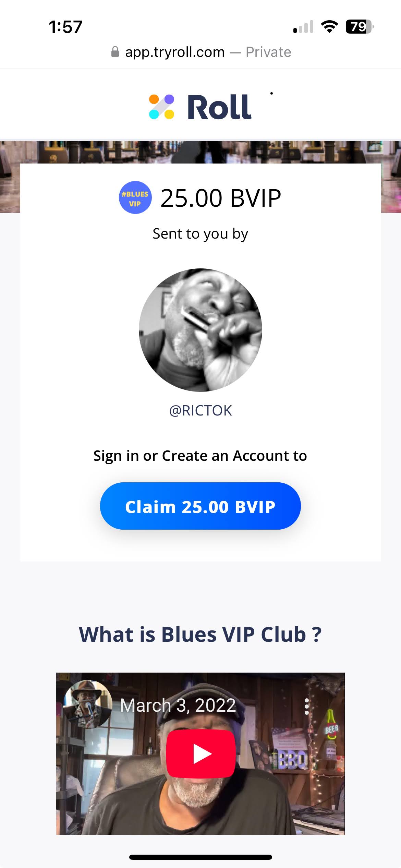Tap the 1:57 clock in status bar
This screenshot has width=401, height=868.
[x=65, y=27]
